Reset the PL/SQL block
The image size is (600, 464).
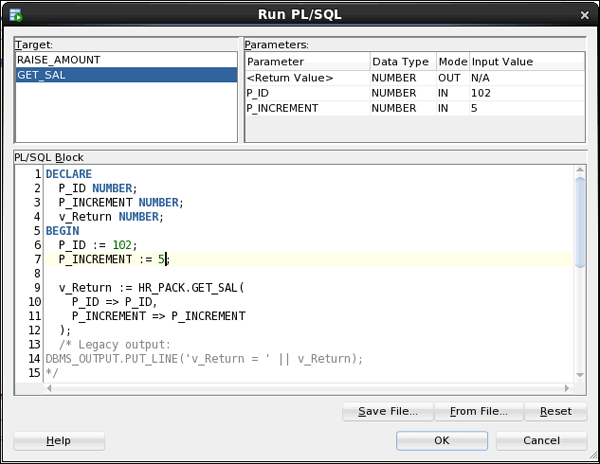coord(556,411)
